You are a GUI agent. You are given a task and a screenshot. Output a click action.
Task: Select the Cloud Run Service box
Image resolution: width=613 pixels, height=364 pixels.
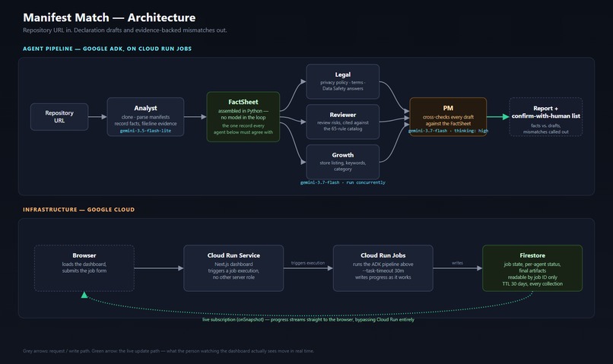click(x=233, y=268)
